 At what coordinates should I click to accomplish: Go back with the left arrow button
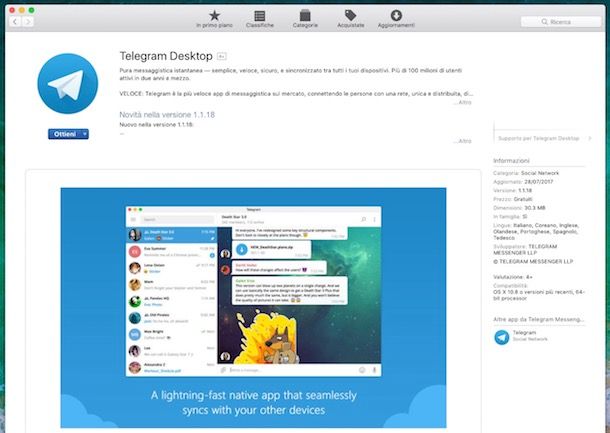pyautogui.click(x=15, y=22)
